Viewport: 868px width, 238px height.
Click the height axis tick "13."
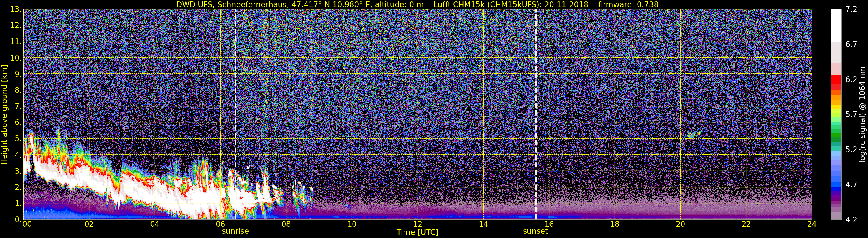click(16, 9)
